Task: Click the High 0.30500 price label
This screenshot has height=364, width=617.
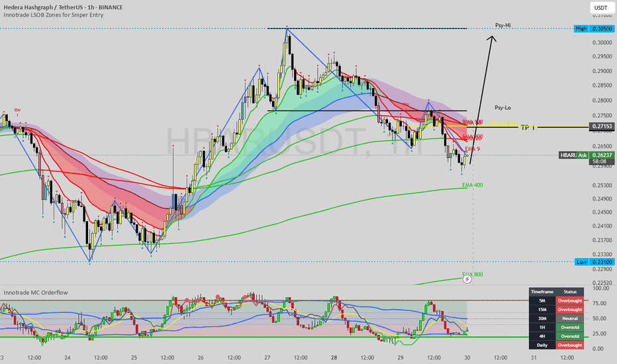Action: 594,28
